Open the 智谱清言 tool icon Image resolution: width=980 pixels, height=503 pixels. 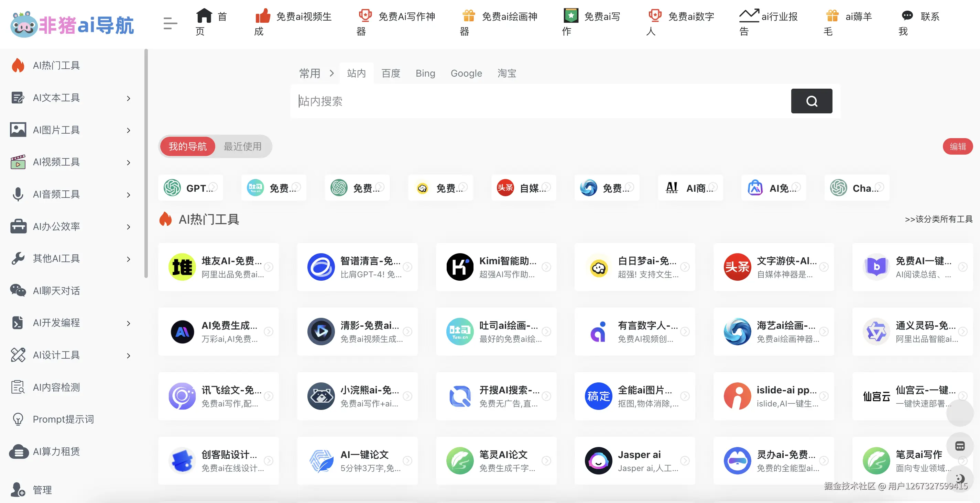point(321,267)
